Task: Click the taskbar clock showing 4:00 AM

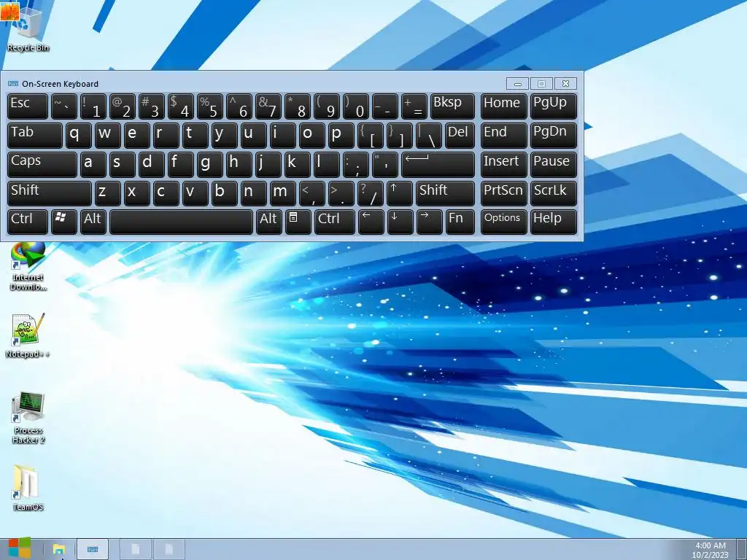Action: coord(711,550)
